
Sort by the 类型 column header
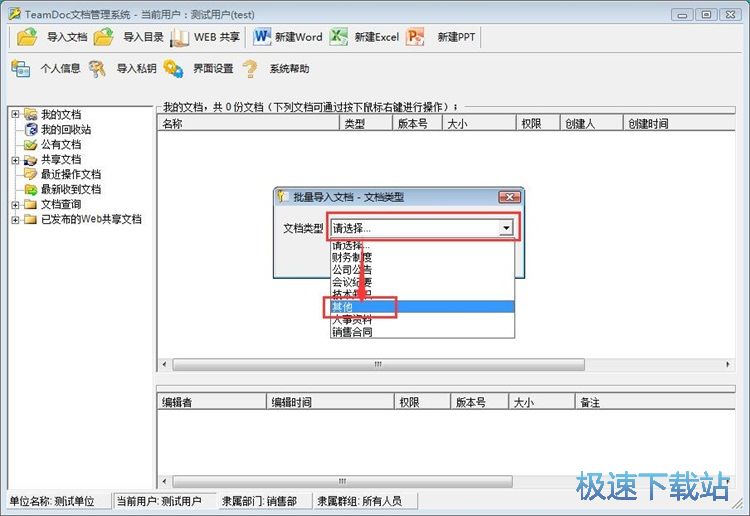pos(366,124)
